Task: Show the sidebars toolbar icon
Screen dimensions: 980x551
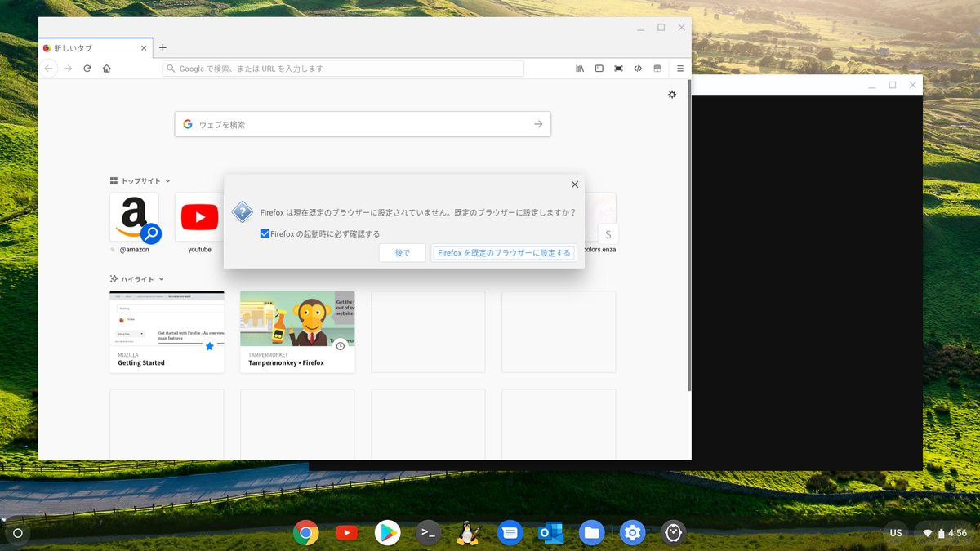Action: [599, 69]
